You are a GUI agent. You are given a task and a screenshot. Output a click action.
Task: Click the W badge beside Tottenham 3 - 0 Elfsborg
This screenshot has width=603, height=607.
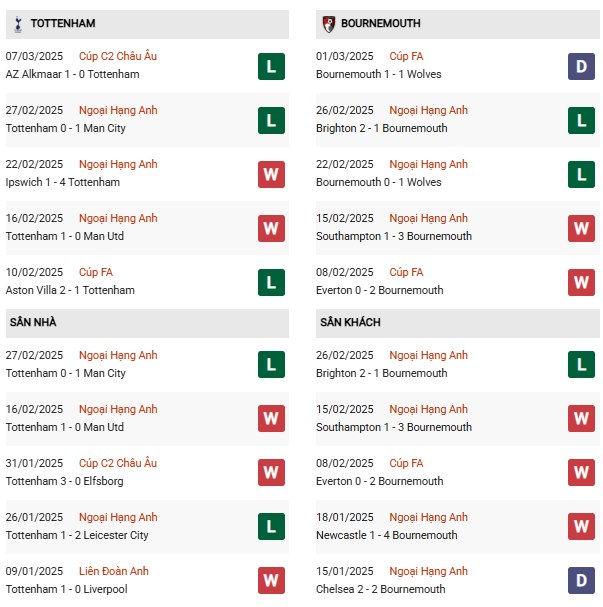pyautogui.click(x=271, y=473)
